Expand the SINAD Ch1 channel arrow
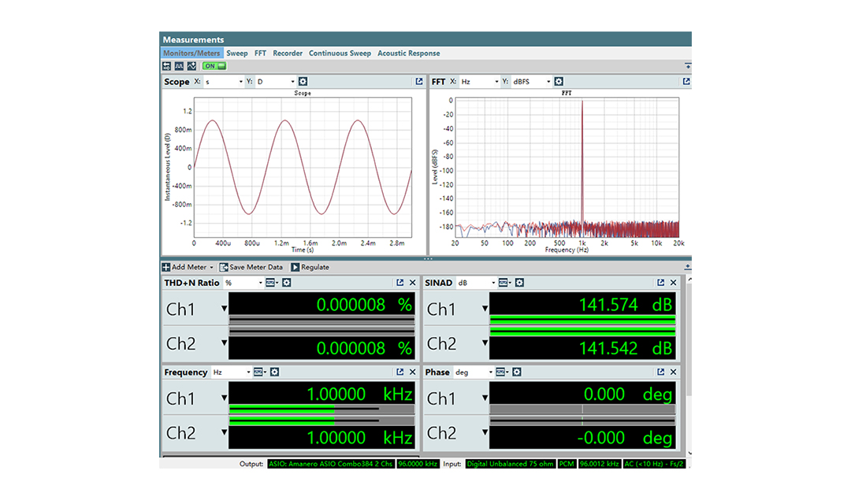The image size is (851, 504). (x=485, y=309)
